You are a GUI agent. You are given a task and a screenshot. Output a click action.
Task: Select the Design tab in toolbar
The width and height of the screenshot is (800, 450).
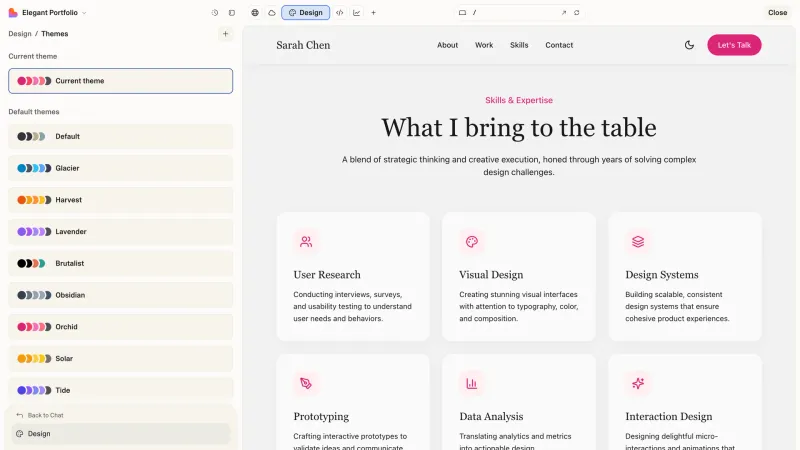[x=305, y=13]
